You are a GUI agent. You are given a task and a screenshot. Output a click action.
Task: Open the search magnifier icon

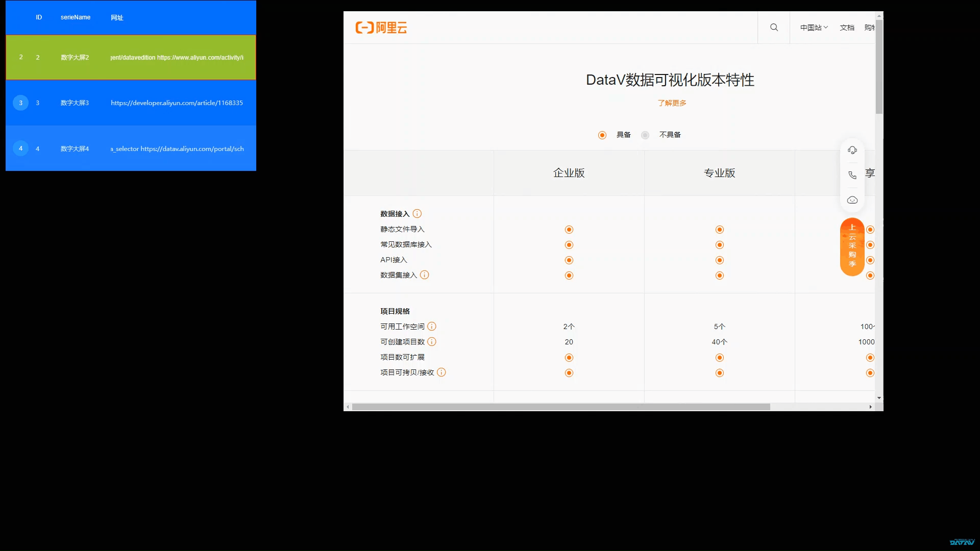click(774, 28)
